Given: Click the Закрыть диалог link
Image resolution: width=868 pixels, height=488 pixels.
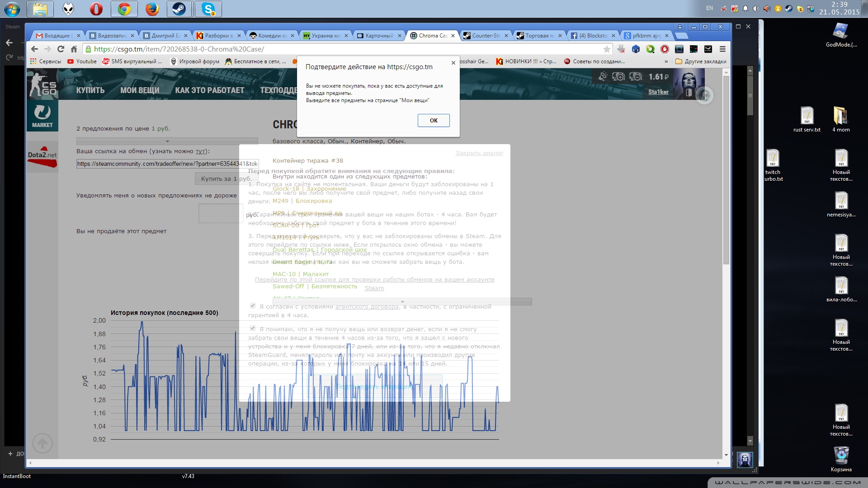Looking at the screenshot, I should coord(479,153).
